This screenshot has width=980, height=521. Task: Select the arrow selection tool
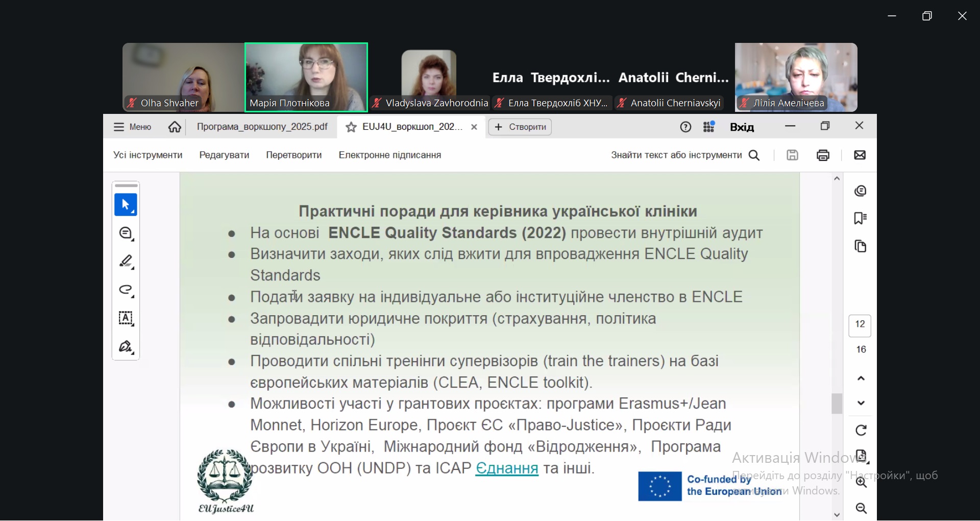126,205
